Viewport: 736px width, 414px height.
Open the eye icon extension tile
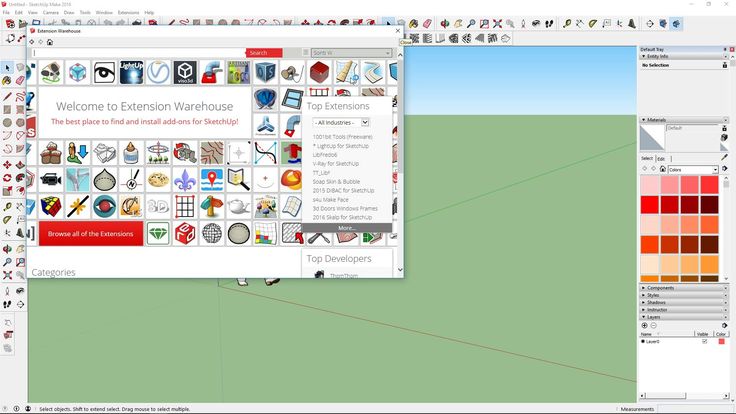[x=104, y=72]
